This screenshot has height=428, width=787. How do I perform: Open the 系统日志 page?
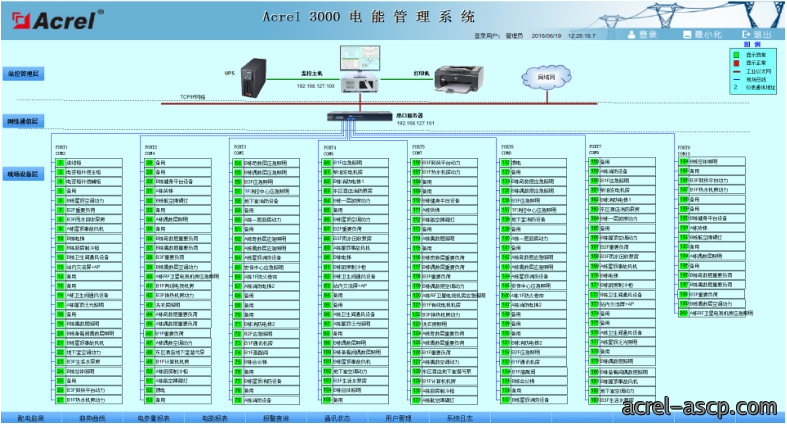point(459,418)
